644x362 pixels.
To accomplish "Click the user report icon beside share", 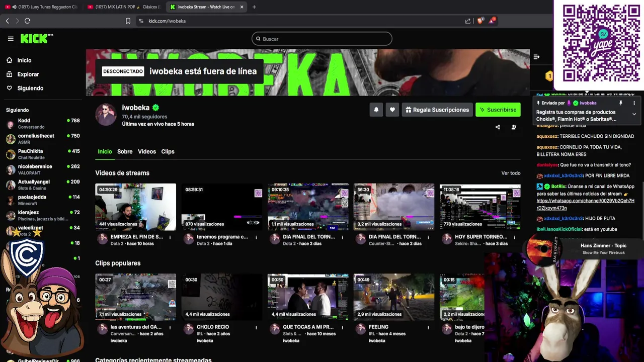I will coord(514,127).
